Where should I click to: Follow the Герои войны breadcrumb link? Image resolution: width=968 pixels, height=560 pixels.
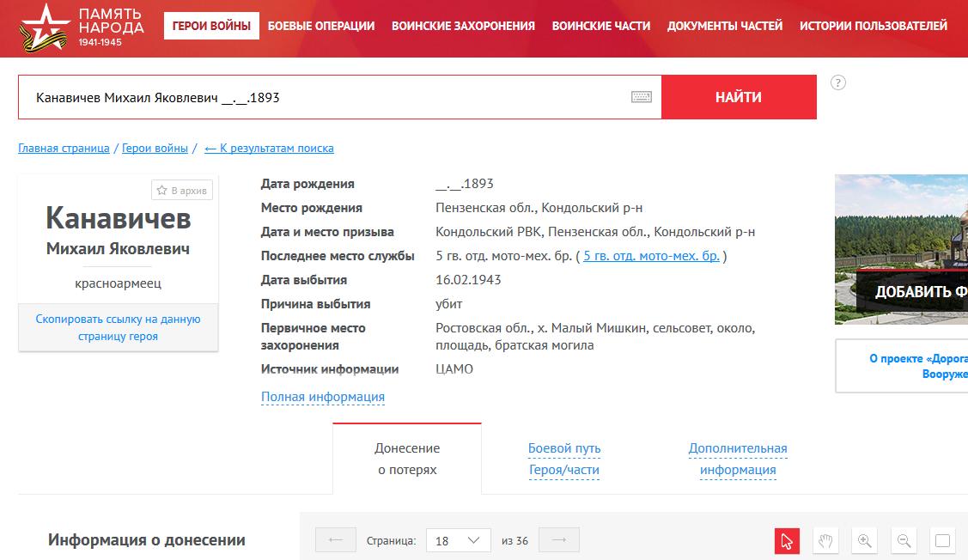pyautogui.click(x=155, y=149)
